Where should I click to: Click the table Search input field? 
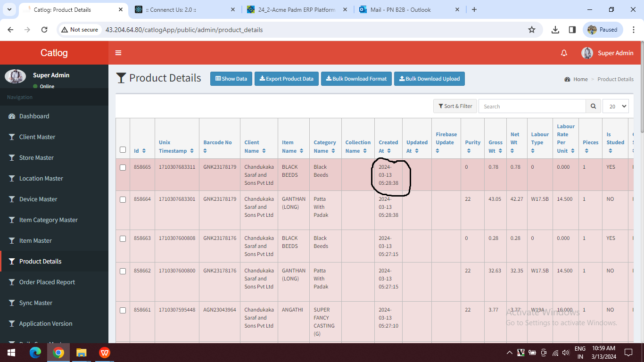[532, 106]
